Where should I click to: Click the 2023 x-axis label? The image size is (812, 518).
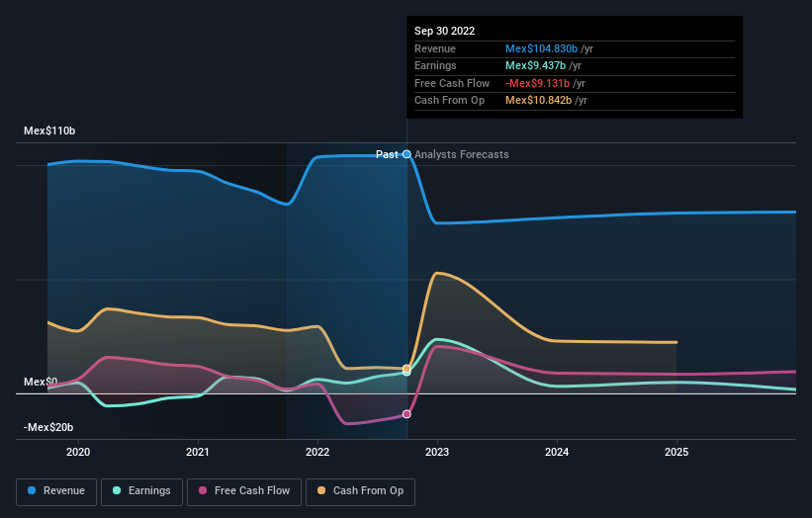click(x=437, y=452)
